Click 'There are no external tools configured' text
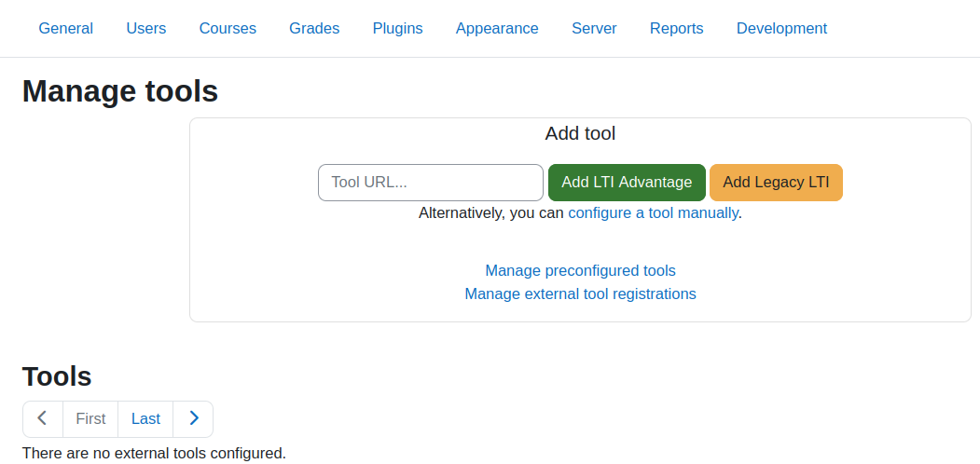 [154, 453]
